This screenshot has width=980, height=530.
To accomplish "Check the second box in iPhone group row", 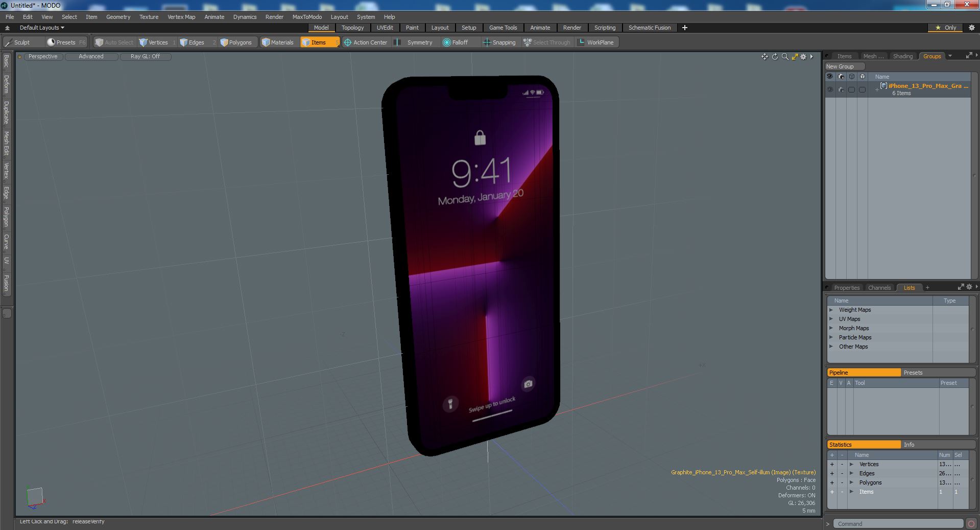I will (x=862, y=89).
